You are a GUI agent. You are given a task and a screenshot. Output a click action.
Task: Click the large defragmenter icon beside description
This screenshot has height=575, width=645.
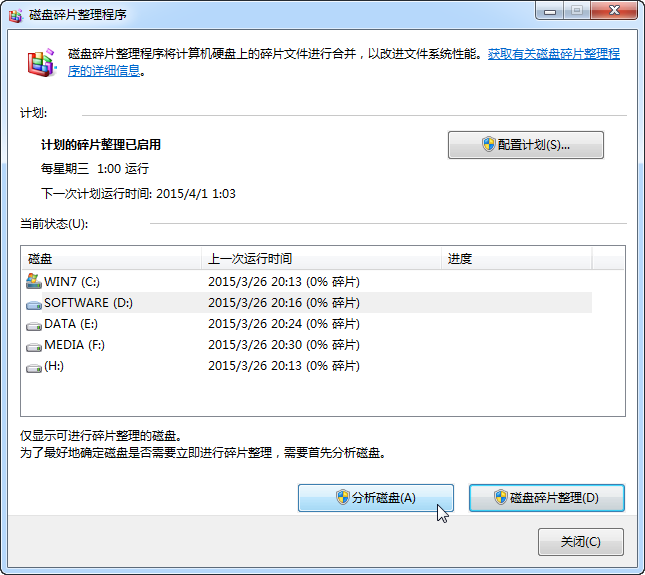(x=42, y=63)
